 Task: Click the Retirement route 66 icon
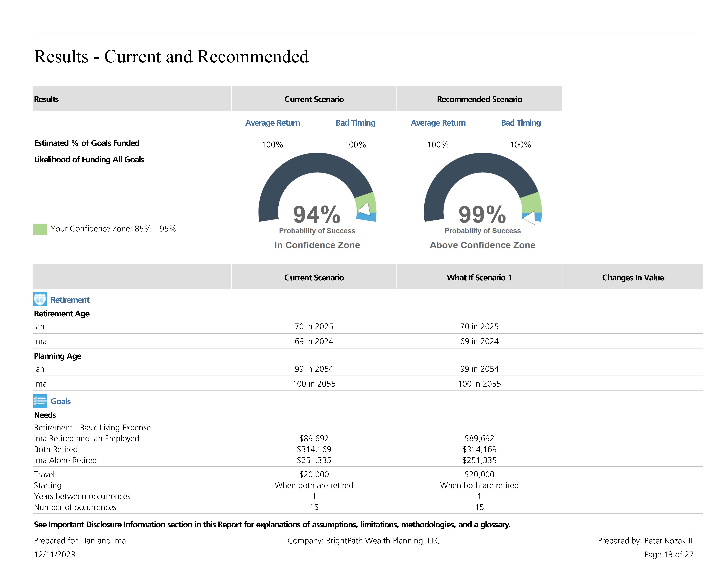point(40,299)
